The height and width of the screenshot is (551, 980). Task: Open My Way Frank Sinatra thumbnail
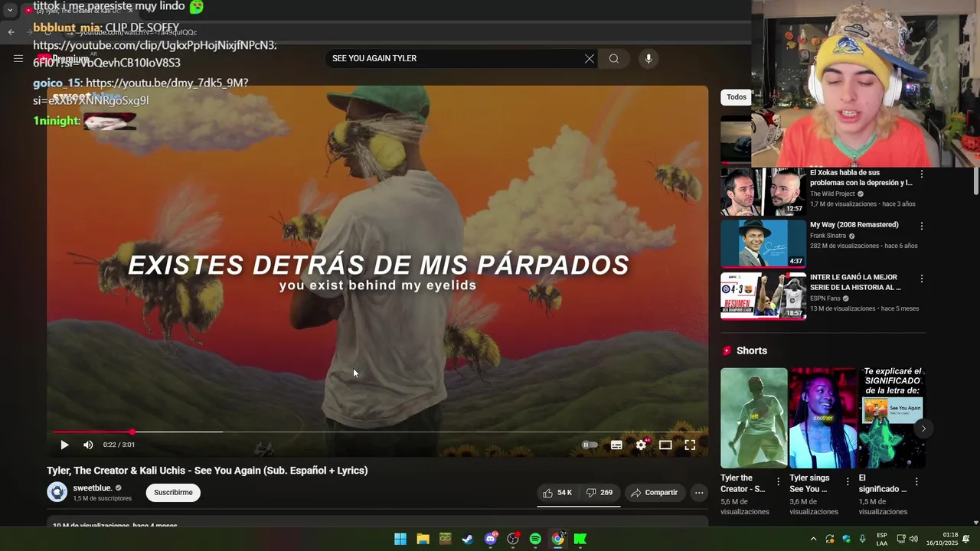[x=763, y=243]
